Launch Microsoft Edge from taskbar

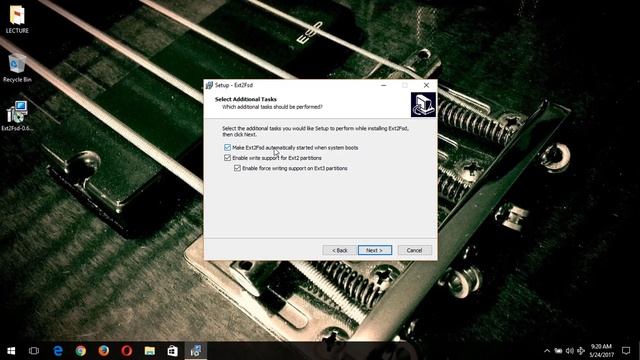58,351
